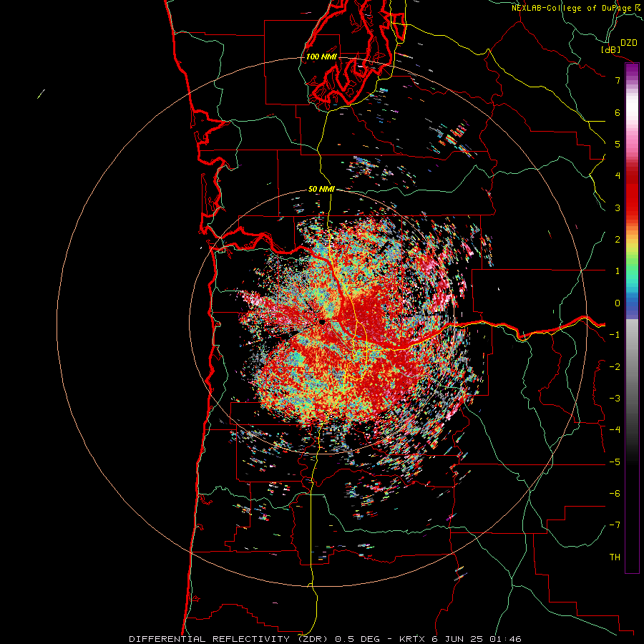Viewport: 644px width, 644px height.
Task: Select the -2 dB scale label
Action: (x=615, y=366)
